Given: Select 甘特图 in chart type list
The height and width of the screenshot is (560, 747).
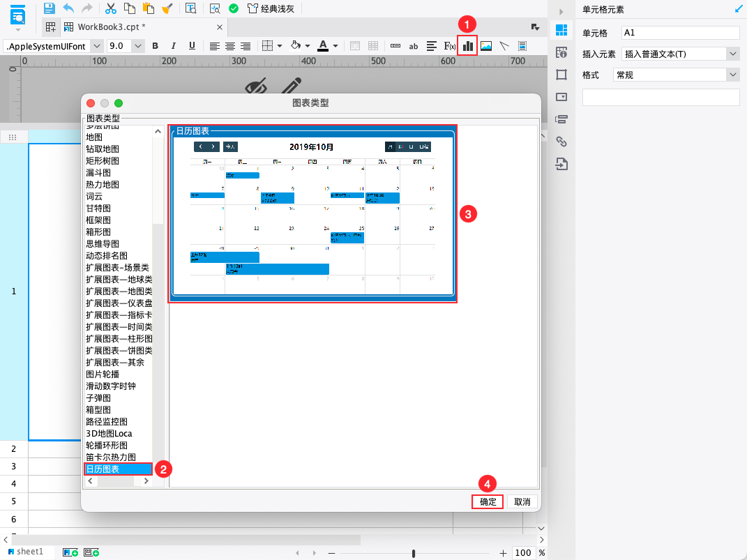Looking at the screenshot, I should pos(98,208).
